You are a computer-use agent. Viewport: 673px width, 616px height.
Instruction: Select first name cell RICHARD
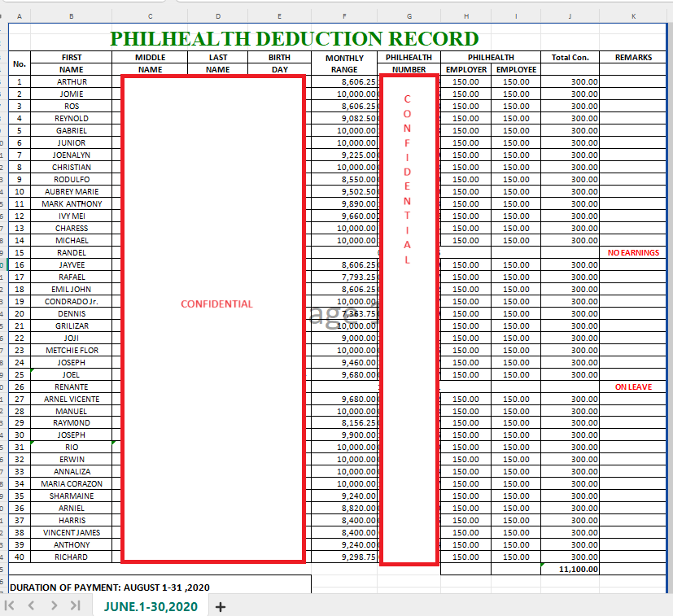click(x=72, y=557)
